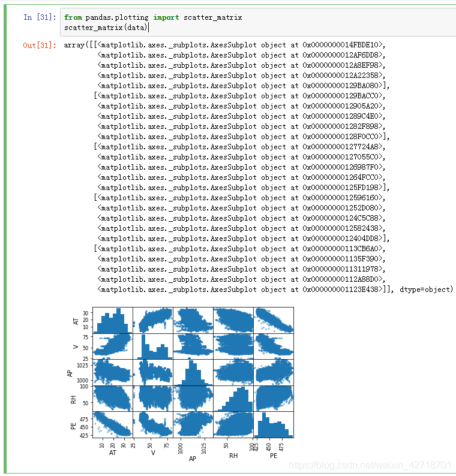Click the 'PE' y-axis label
The width and height of the screenshot is (456, 476).
tap(73, 426)
